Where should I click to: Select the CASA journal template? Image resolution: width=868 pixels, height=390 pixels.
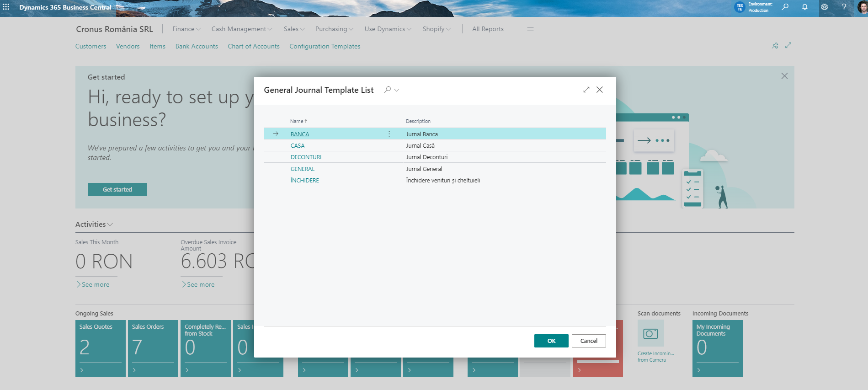click(298, 145)
